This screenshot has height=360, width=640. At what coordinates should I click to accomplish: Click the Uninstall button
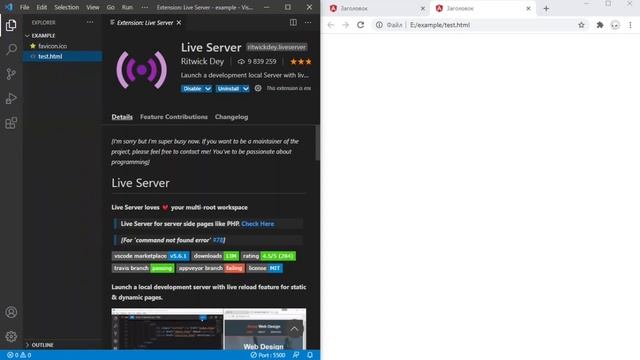(x=229, y=89)
